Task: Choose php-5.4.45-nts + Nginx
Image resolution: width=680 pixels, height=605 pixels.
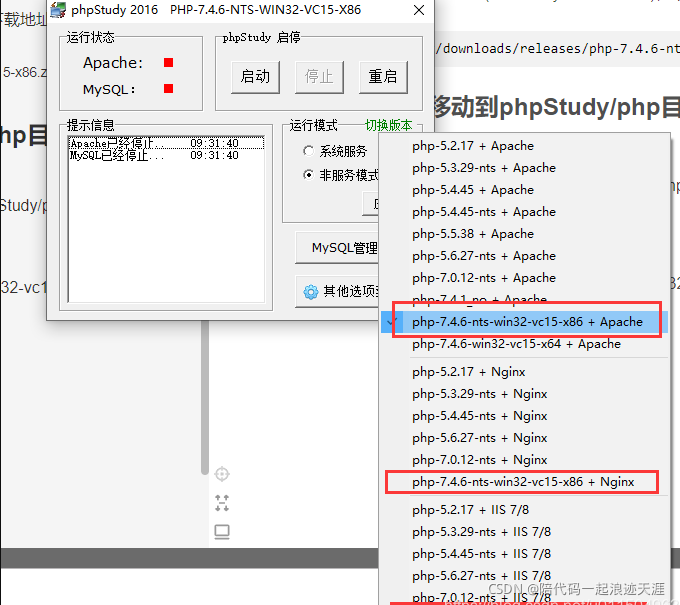Action: (525, 416)
